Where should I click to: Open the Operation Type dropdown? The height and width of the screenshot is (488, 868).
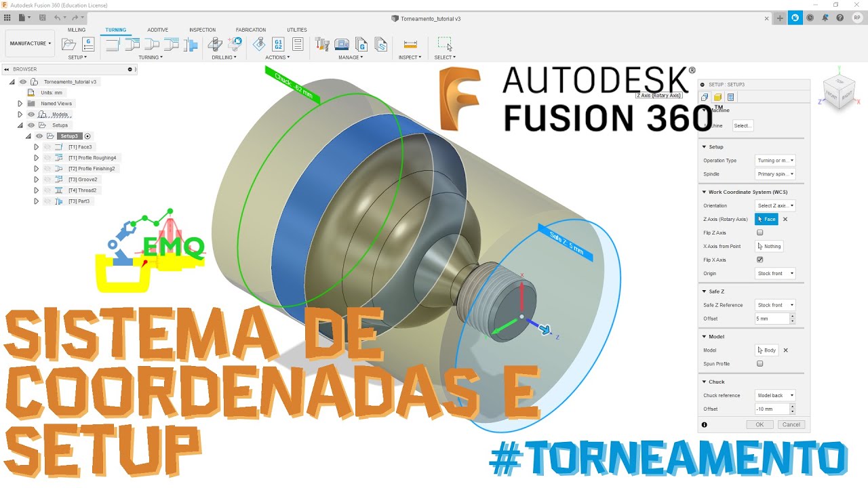[775, 161]
